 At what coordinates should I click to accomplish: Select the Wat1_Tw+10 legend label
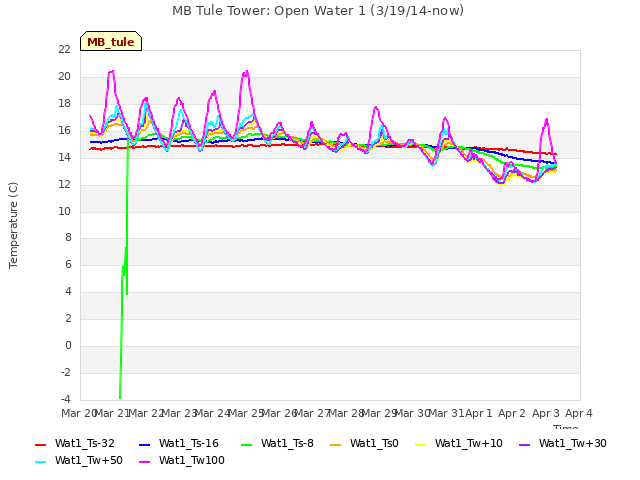tap(469, 444)
